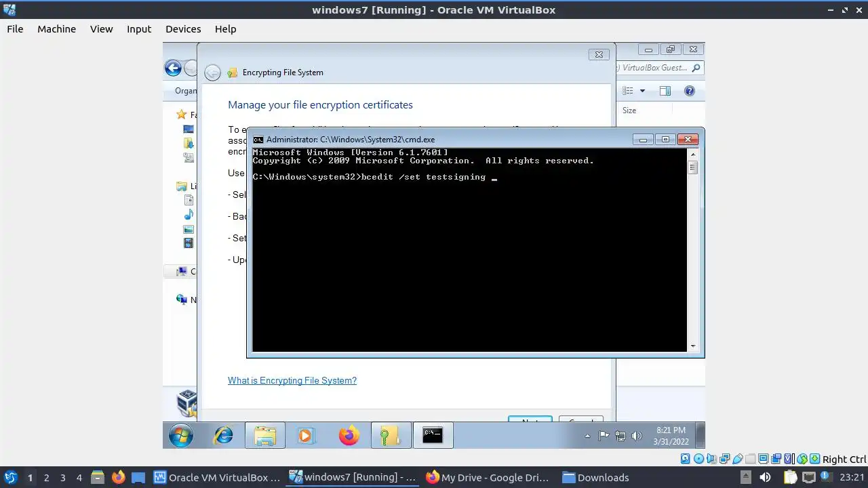868x488 pixels.
Task: Open the host file manager launcher
Action: coord(97,477)
